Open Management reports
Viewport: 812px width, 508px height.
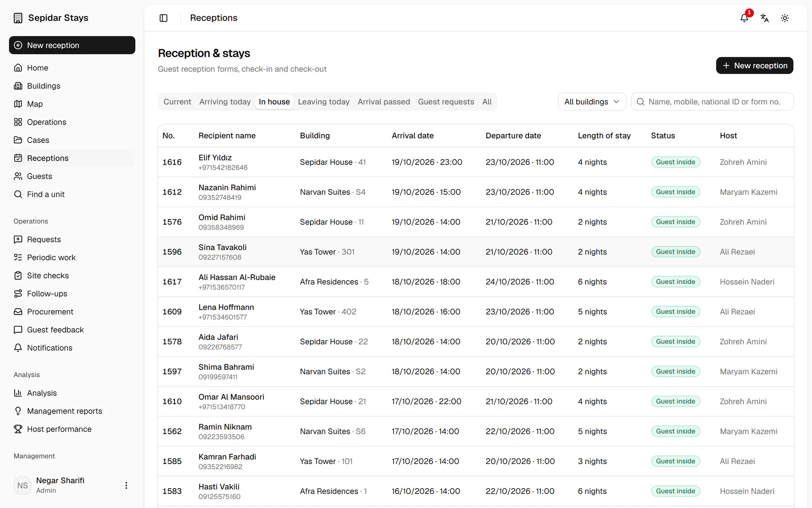[72, 411]
